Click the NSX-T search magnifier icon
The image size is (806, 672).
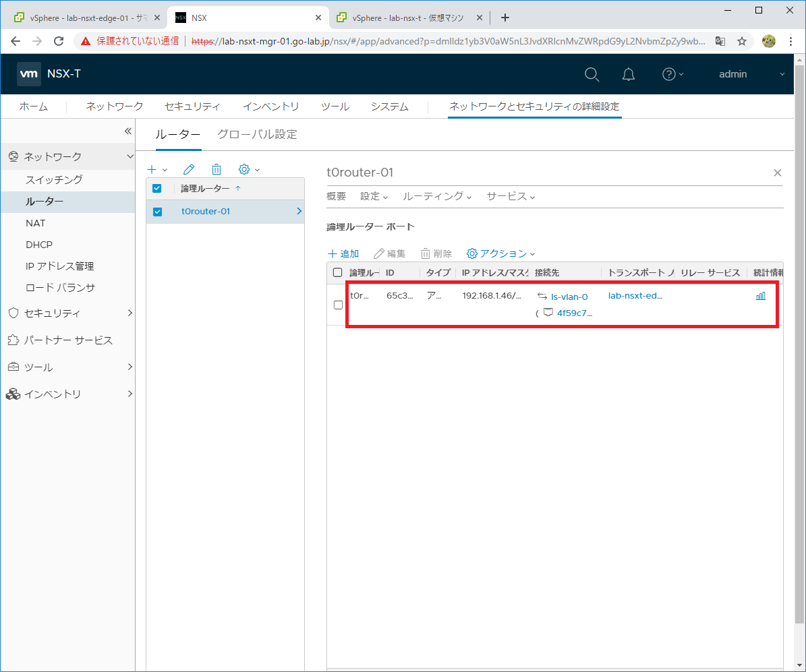[592, 75]
